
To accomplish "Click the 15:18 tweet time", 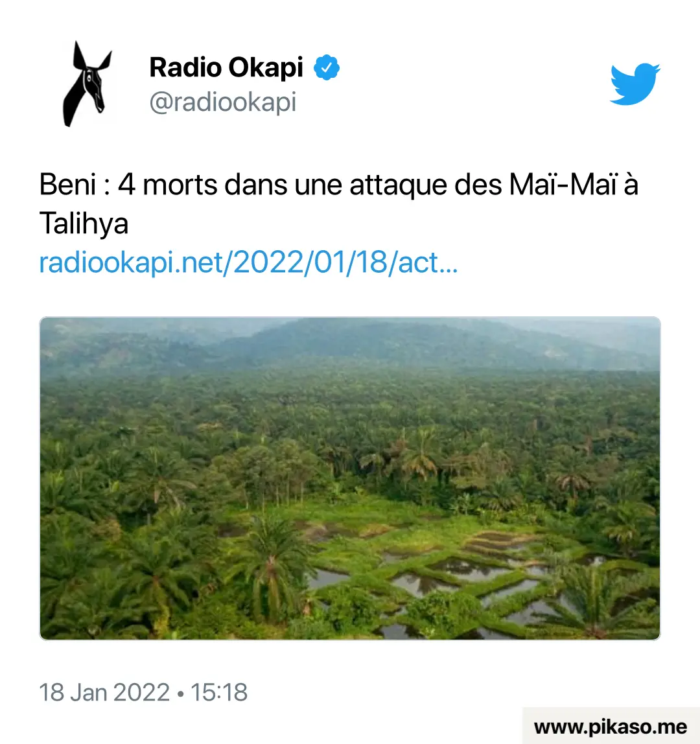I will tap(219, 692).
